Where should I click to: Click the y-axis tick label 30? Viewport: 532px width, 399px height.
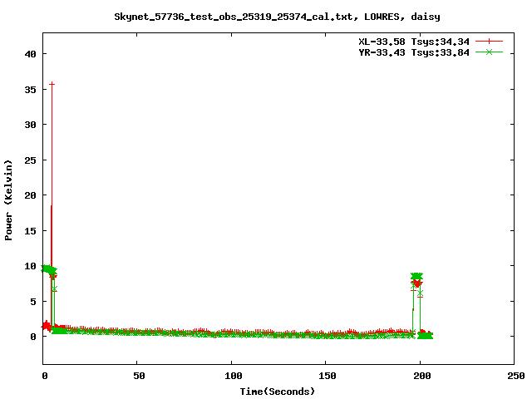31,125
